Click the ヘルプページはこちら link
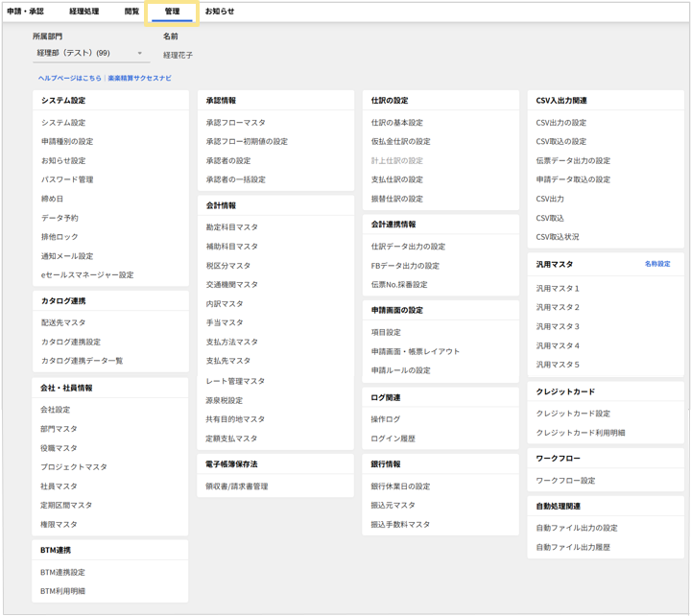 [x=69, y=78]
